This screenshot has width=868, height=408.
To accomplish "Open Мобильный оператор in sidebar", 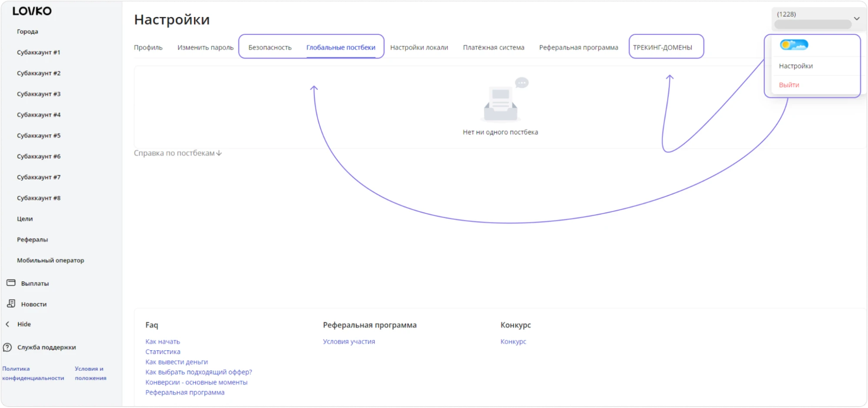I will (50, 261).
